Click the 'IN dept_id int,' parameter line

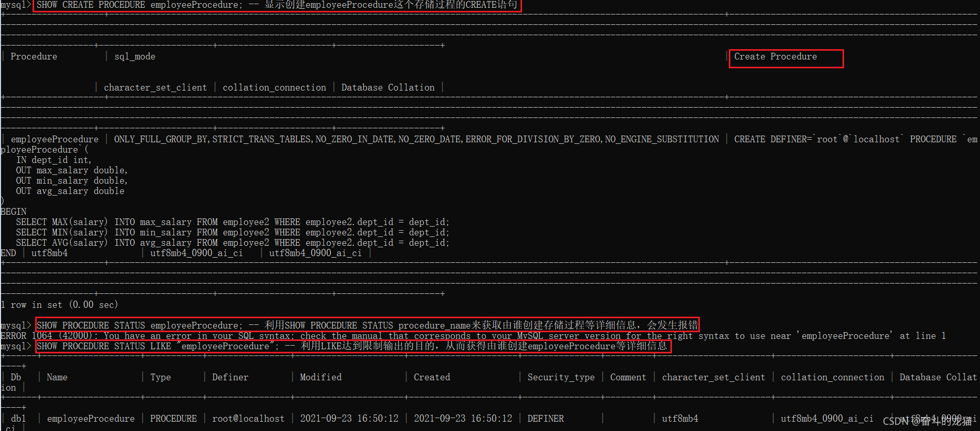click(x=54, y=160)
